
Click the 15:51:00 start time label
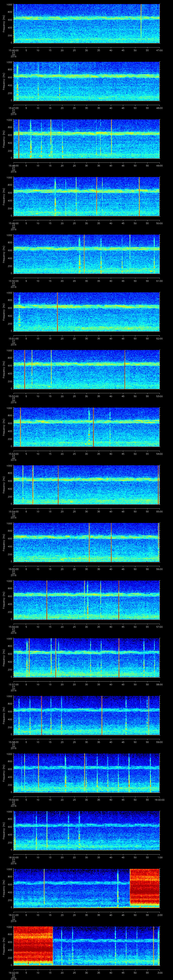click(x=14, y=339)
